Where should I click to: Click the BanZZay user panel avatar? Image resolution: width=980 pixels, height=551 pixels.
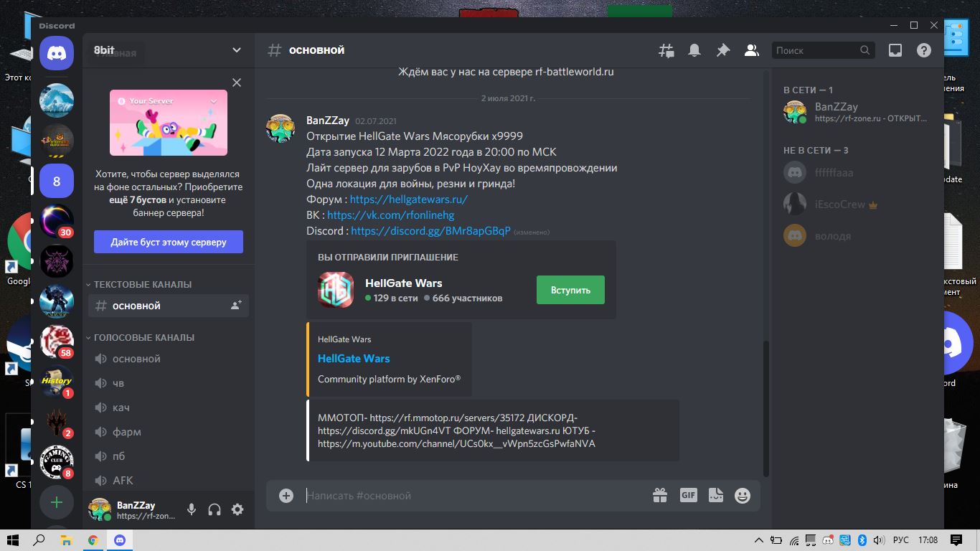(100, 509)
